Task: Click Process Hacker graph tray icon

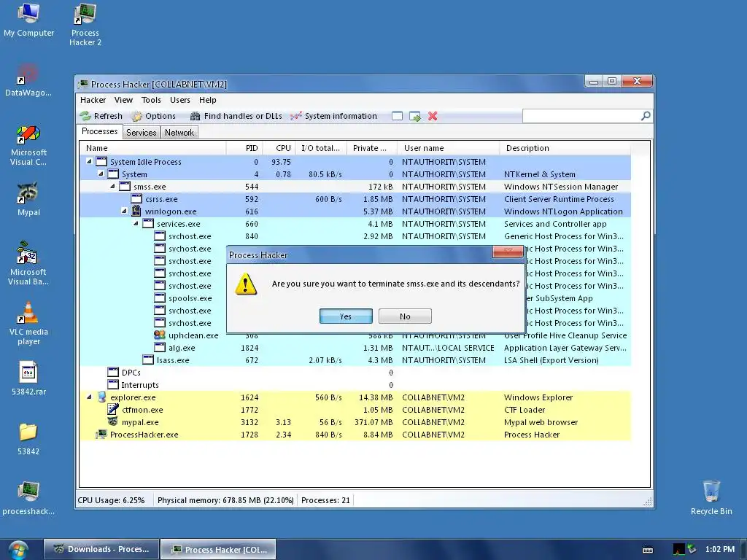Action: coord(679,549)
